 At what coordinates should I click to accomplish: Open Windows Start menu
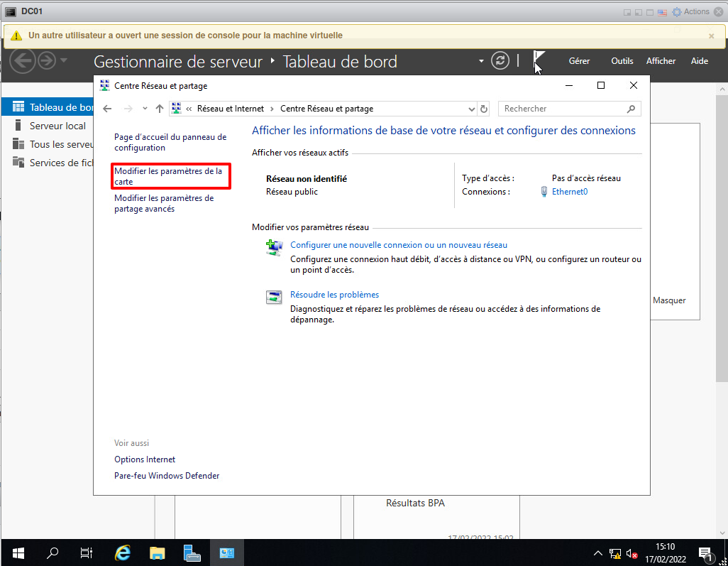[18, 553]
